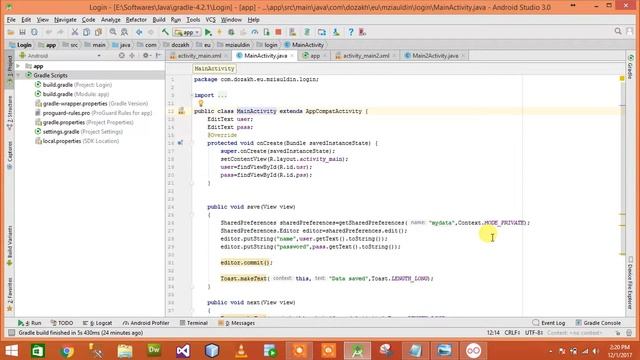640x360 pixels.
Task: Click the Find magnifier icon
Action: 113,32
